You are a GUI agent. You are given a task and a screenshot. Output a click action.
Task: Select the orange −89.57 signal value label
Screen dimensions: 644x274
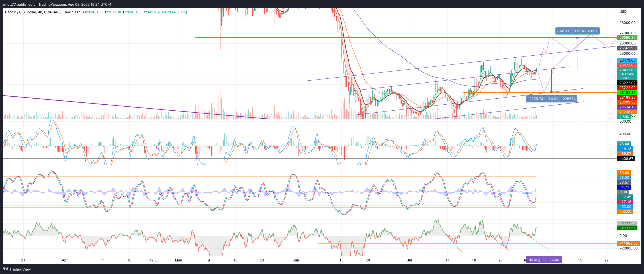pyautogui.click(x=625, y=154)
